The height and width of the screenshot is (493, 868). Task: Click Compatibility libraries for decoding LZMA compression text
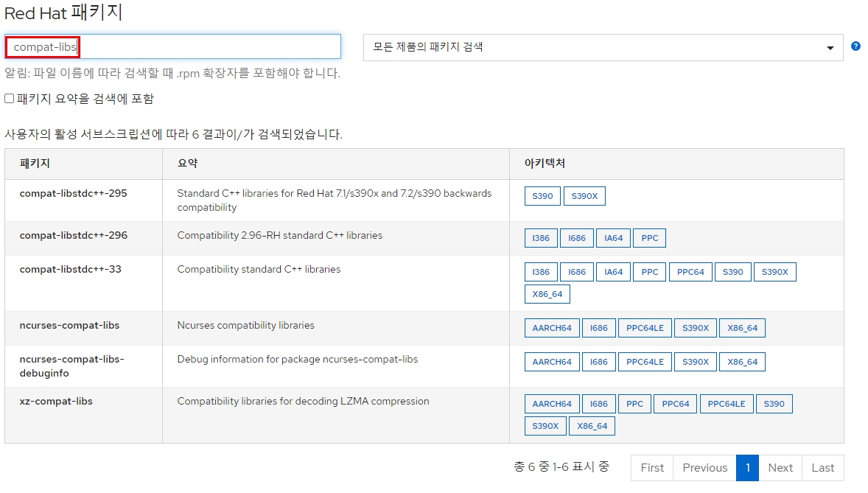pos(303,401)
